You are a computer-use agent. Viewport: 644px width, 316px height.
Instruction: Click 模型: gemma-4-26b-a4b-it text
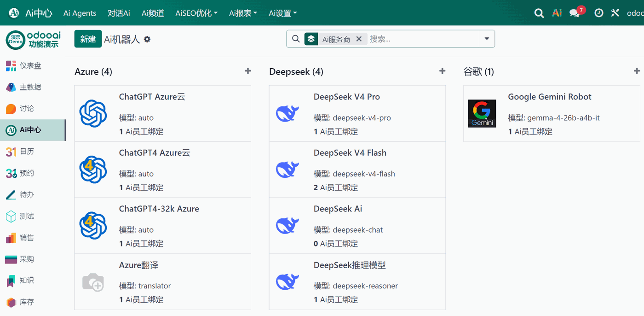[554, 118]
